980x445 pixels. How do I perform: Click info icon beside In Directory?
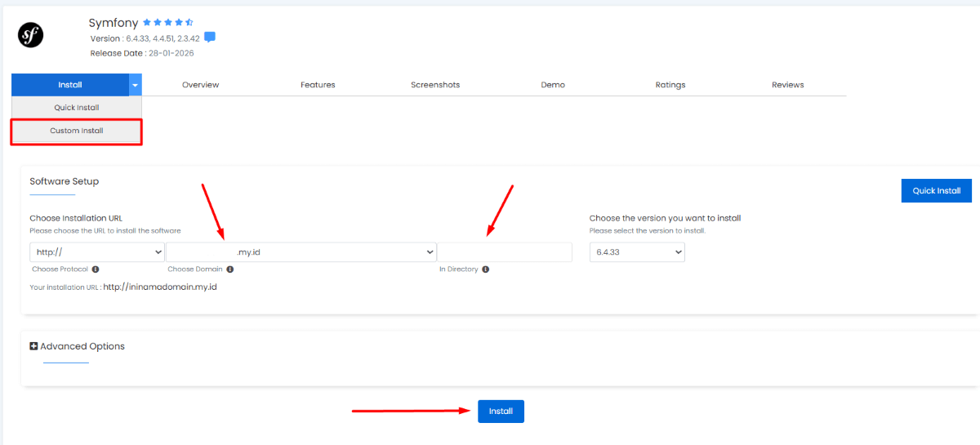pos(486,269)
